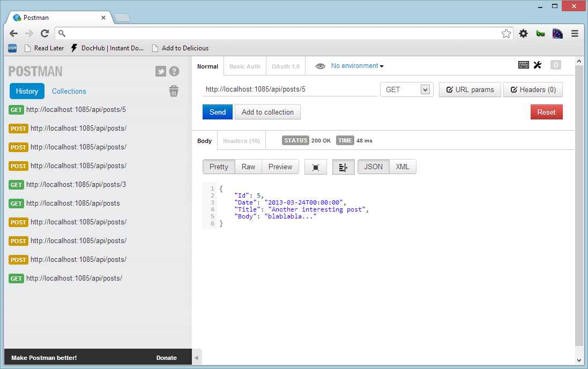This screenshot has height=369, width=588.
Task: Open Chrome hamburger menu
Action: (575, 33)
